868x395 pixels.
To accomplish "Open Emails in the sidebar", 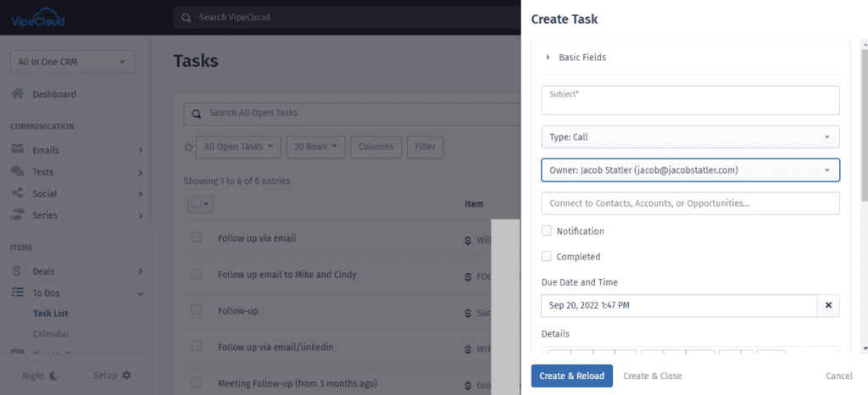I will pos(46,151).
